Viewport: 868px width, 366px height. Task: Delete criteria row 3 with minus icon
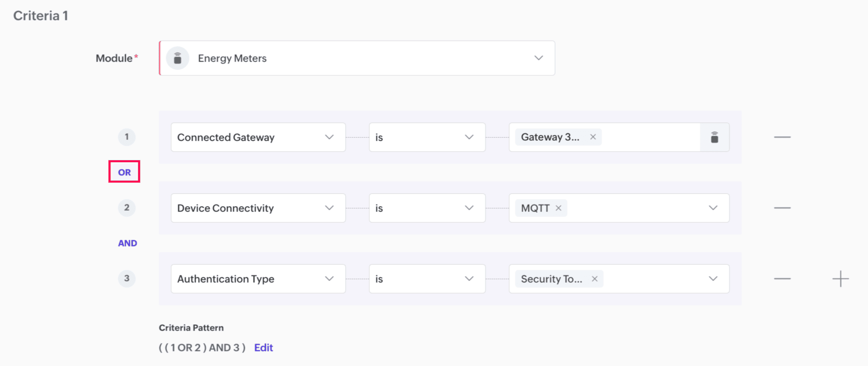[782, 279]
